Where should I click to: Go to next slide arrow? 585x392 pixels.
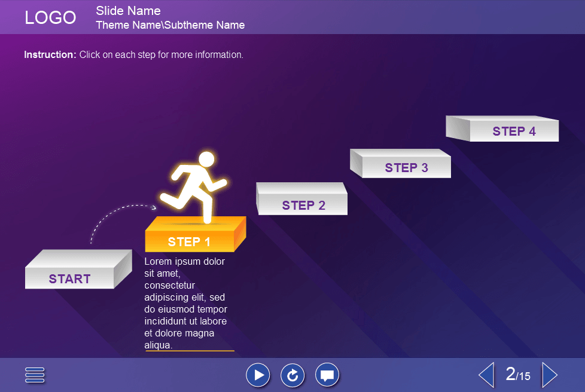550,375
